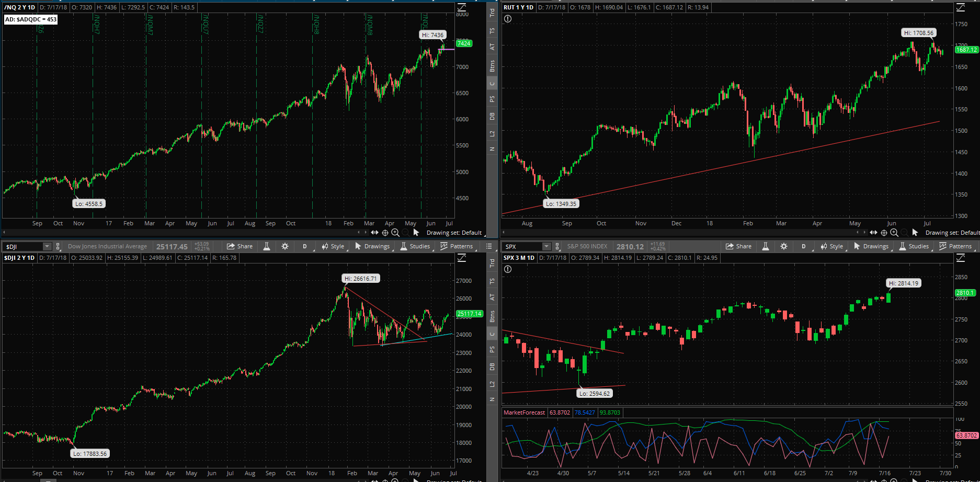980x482 pixels.
Task: Click the zoom-in magnifier under the RUT chart
Action: click(x=894, y=233)
